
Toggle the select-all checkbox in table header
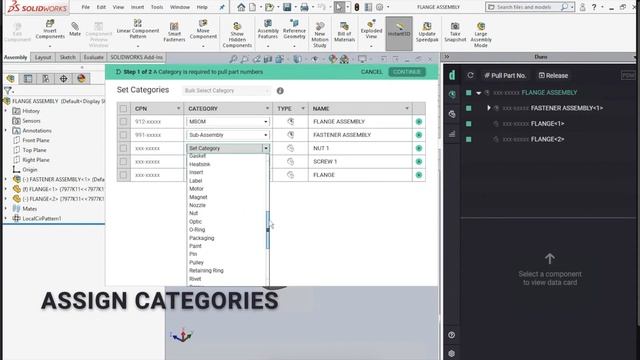123,109
